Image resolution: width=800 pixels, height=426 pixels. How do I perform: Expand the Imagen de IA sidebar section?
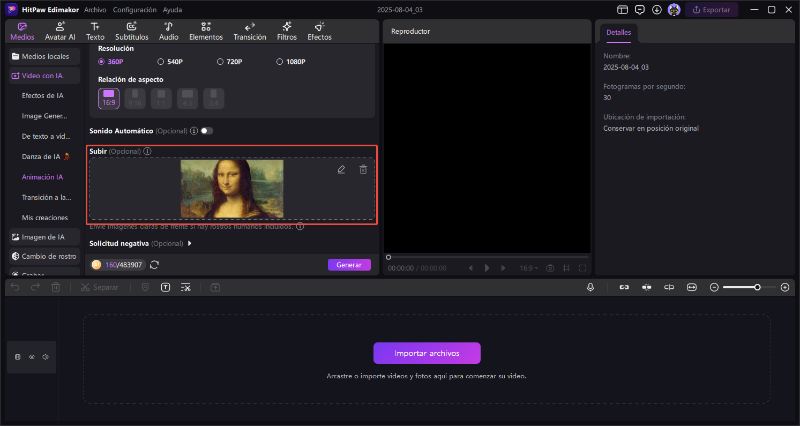click(x=43, y=237)
